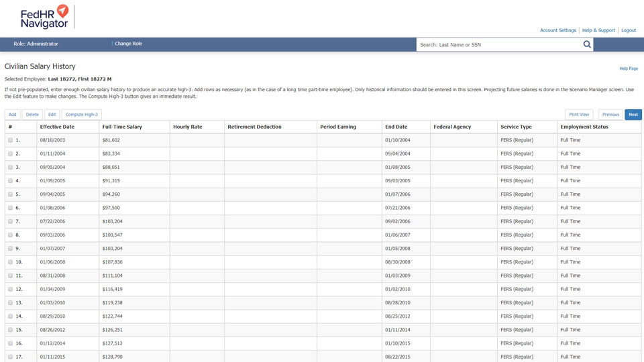This screenshot has width=644, height=362.
Task: Mark the row 17 checkbox
Action: (10, 357)
